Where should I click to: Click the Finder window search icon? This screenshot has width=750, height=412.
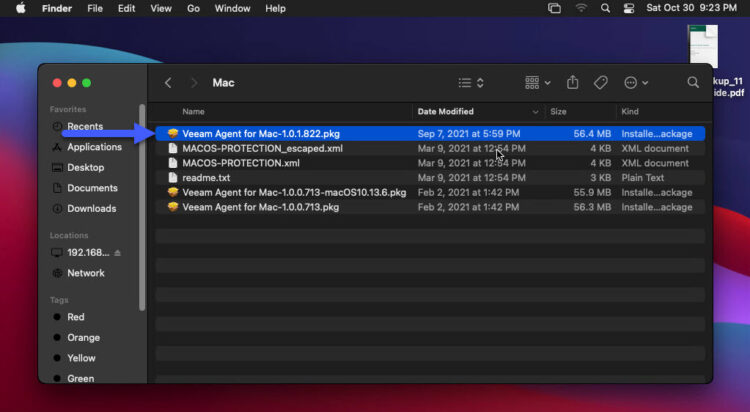pos(693,82)
